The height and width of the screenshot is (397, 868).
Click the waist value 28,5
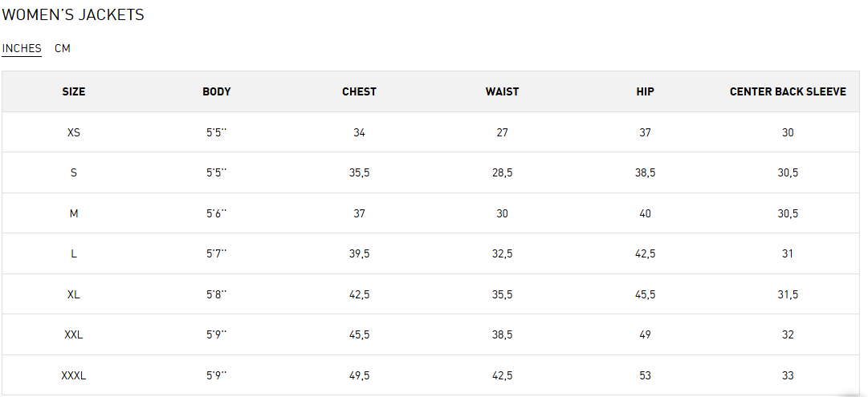coord(502,172)
